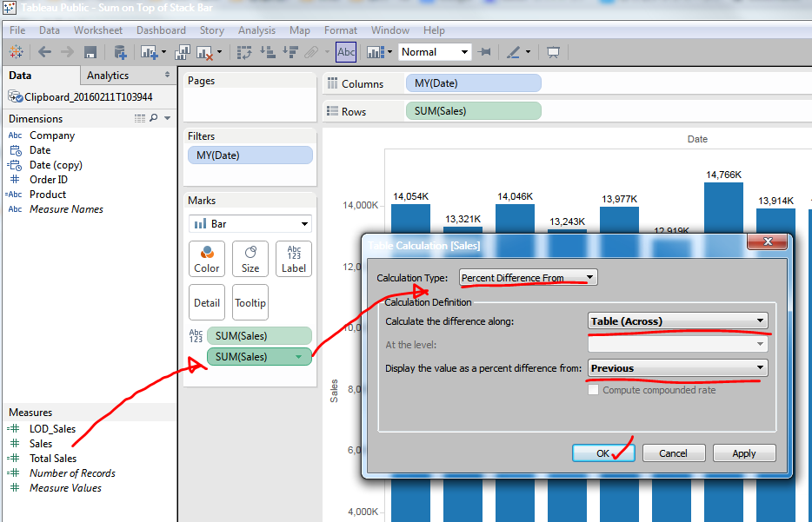The image size is (812, 522).
Task: Open the highlight pen dropdown arrow
Action: point(528,52)
